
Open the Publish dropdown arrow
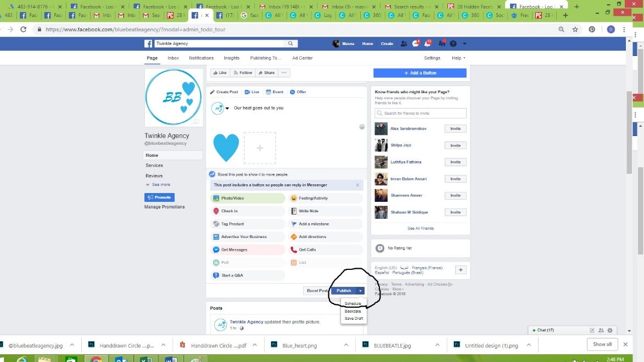coord(360,291)
